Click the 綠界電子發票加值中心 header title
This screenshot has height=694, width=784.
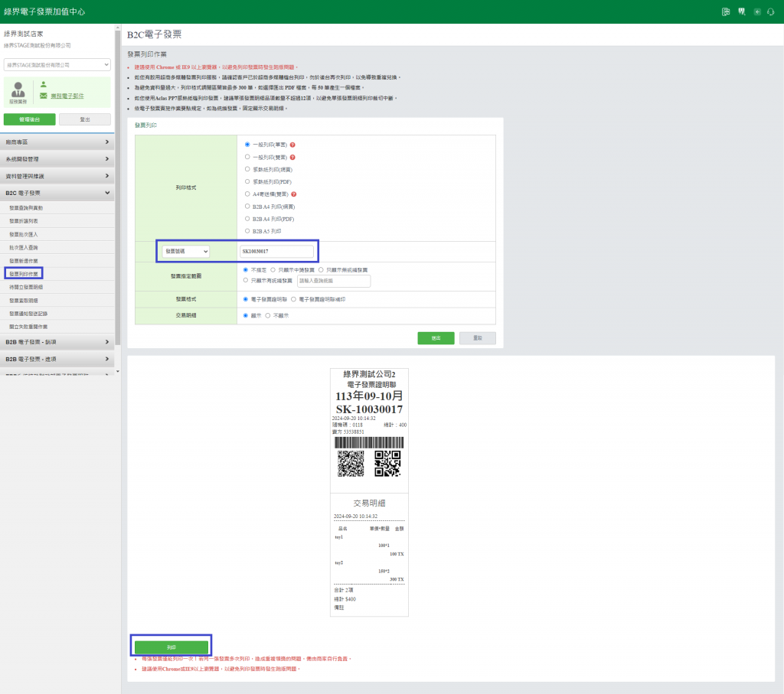tap(44, 11)
